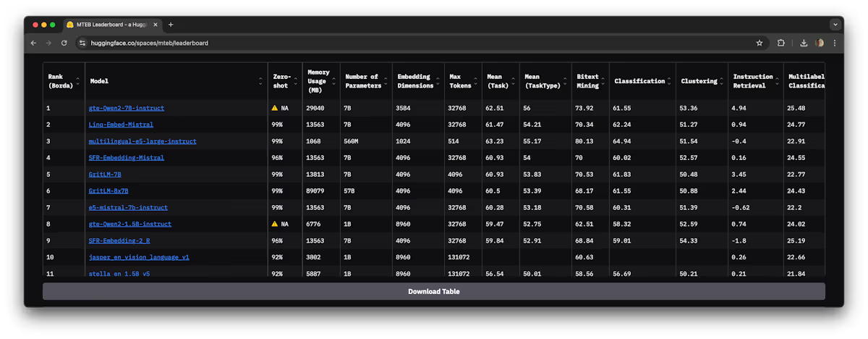This screenshot has height=339, width=868.
Task: Go forward to the next page
Action: [x=48, y=43]
